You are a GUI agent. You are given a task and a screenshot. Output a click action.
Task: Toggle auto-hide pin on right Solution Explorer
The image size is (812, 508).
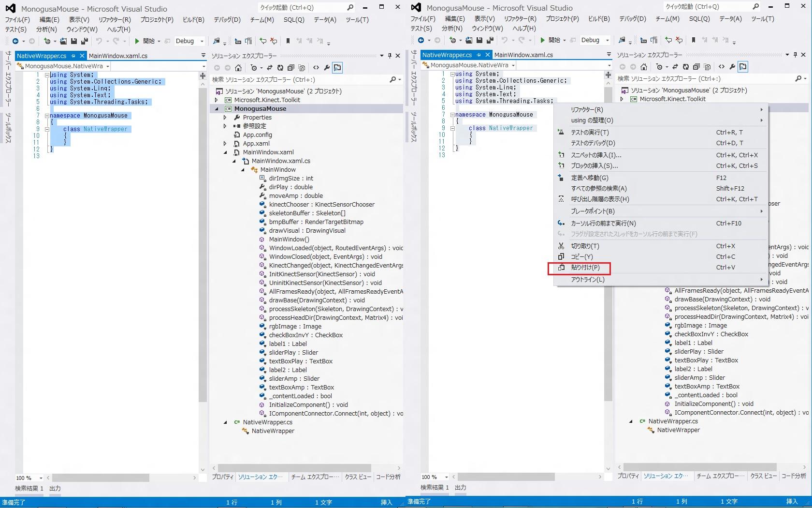[x=795, y=55]
